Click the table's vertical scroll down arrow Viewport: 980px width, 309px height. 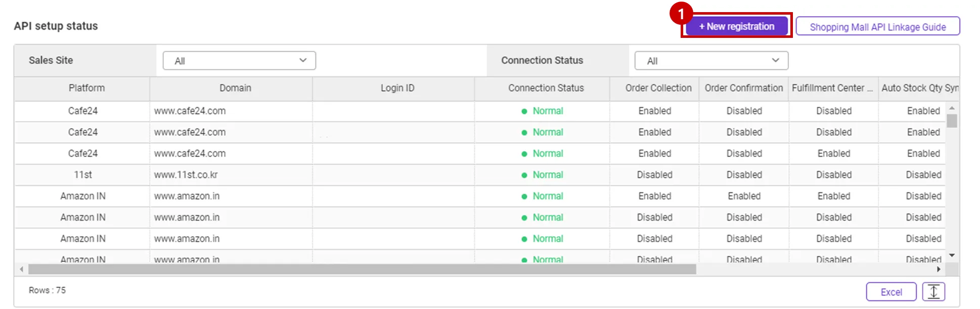(x=952, y=255)
